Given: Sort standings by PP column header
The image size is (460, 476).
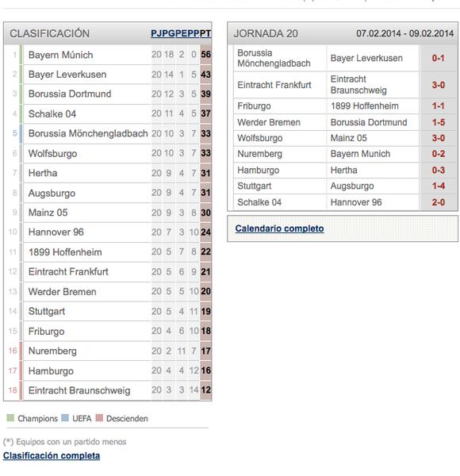Looking at the screenshot, I should [194, 33].
